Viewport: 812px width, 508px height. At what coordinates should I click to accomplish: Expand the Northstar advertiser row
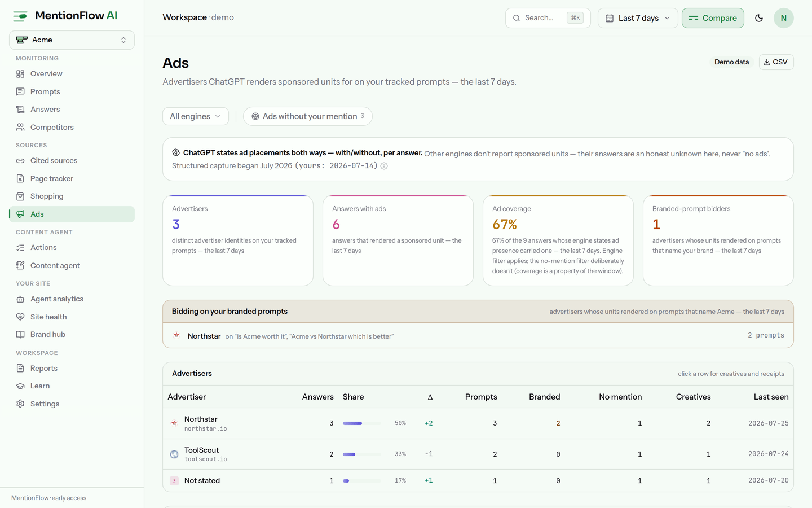478,423
